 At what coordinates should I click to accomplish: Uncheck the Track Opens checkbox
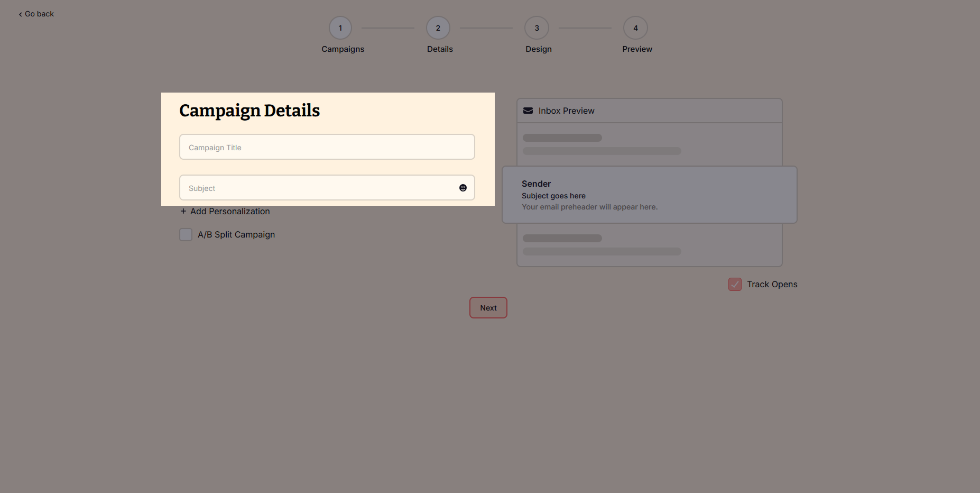(x=735, y=285)
